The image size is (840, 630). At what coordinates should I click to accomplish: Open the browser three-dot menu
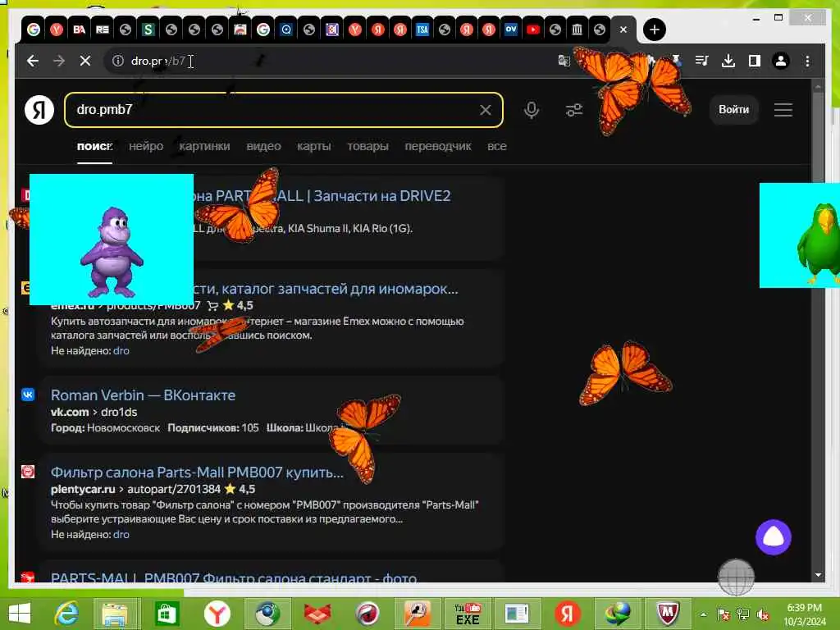tap(807, 61)
